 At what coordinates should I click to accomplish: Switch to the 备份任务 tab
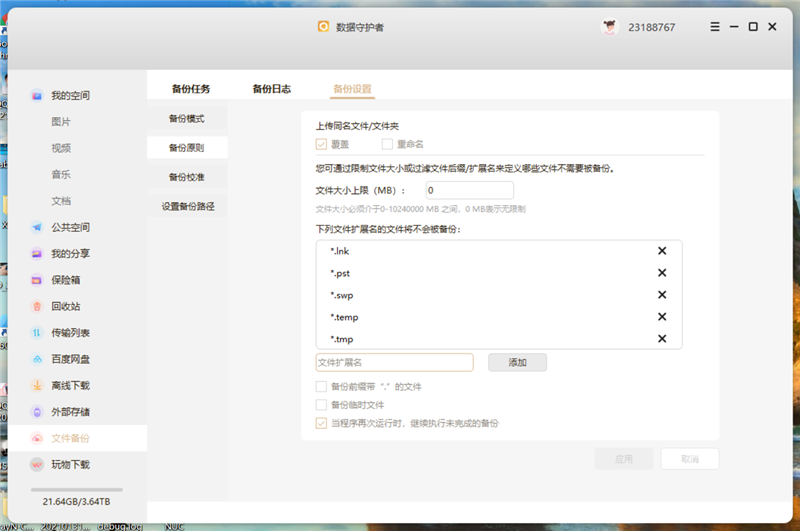pos(190,88)
